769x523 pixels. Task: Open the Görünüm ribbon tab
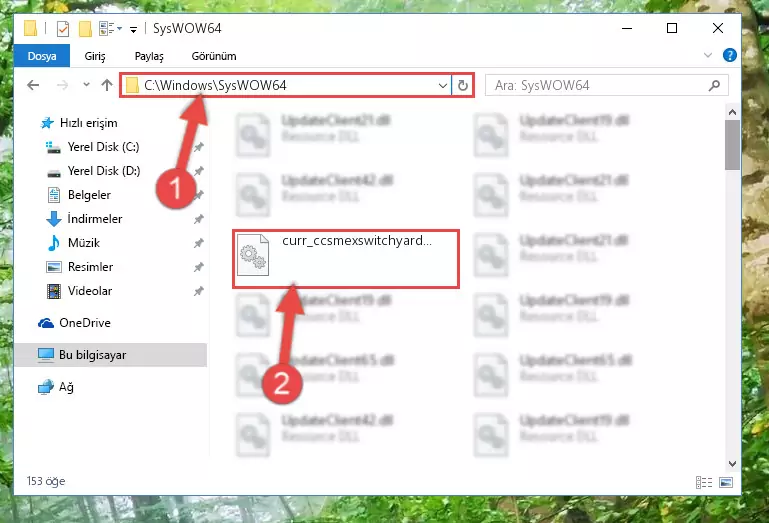click(x=214, y=56)
